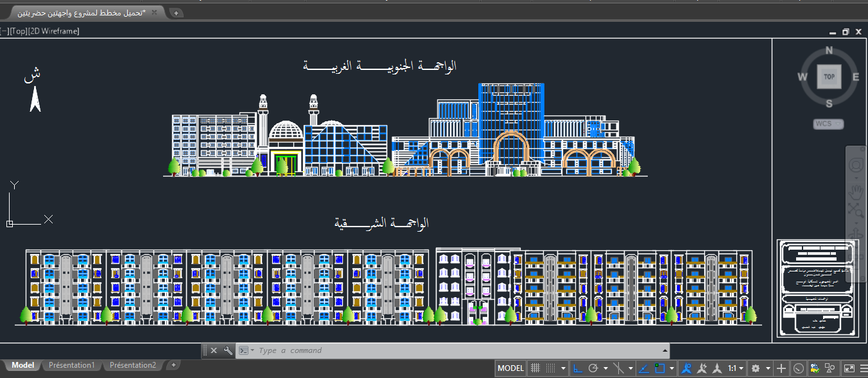
Task: Open the Snap settings dropdown arrow
Action: point(562,368)
